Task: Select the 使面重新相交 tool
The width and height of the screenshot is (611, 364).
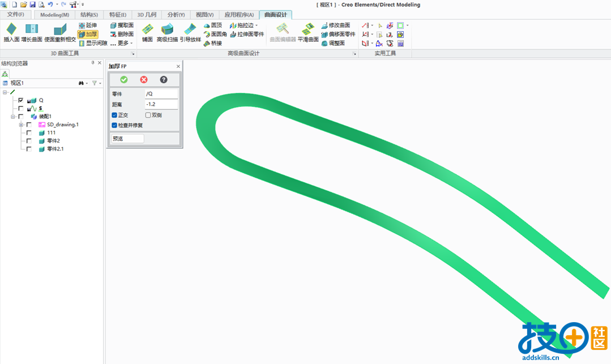Action: point(60,32)
